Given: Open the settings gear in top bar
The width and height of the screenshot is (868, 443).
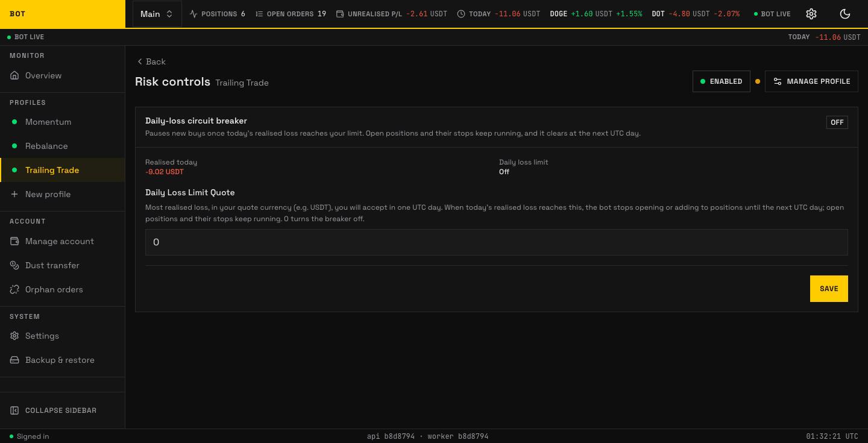Looking at the screenshot, I should (811, 14).
